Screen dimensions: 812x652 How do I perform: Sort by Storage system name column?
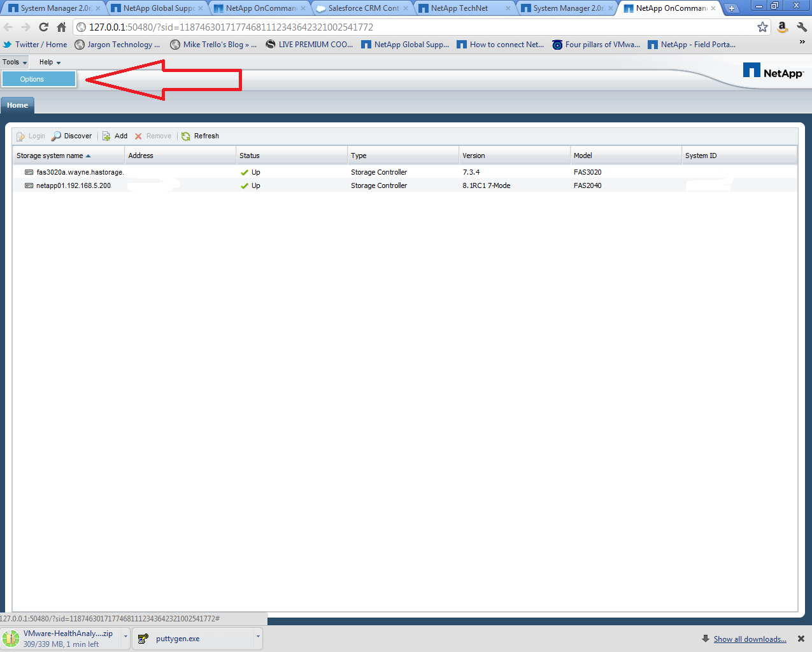coord(69,156)
